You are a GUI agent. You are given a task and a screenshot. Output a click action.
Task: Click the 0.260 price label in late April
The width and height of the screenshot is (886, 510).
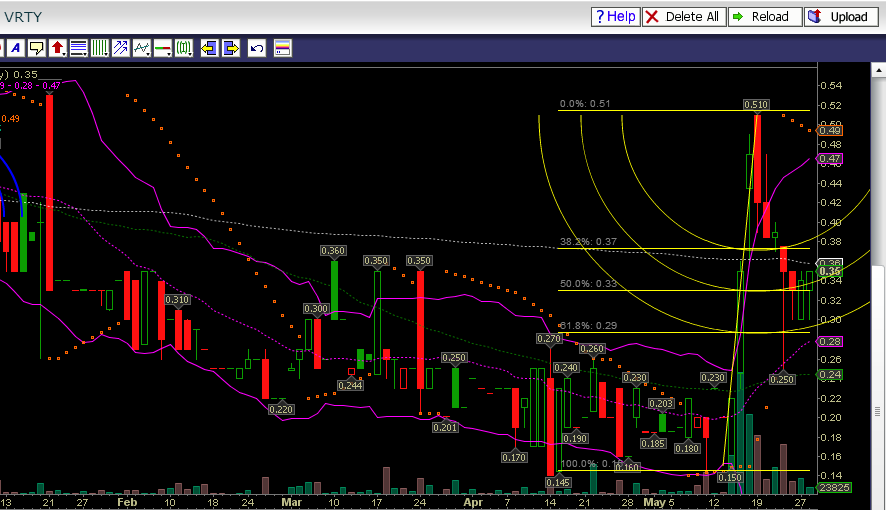tap(592, 348)
